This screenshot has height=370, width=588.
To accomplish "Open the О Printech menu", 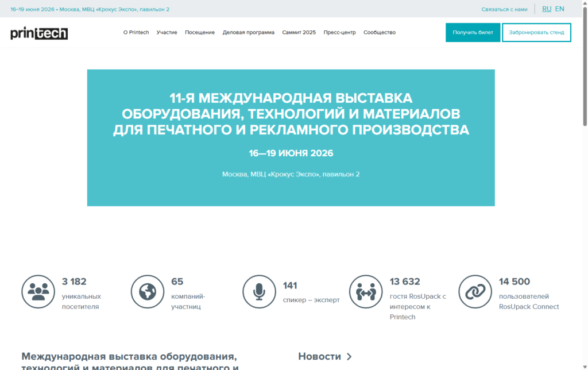I will [136, 33].
